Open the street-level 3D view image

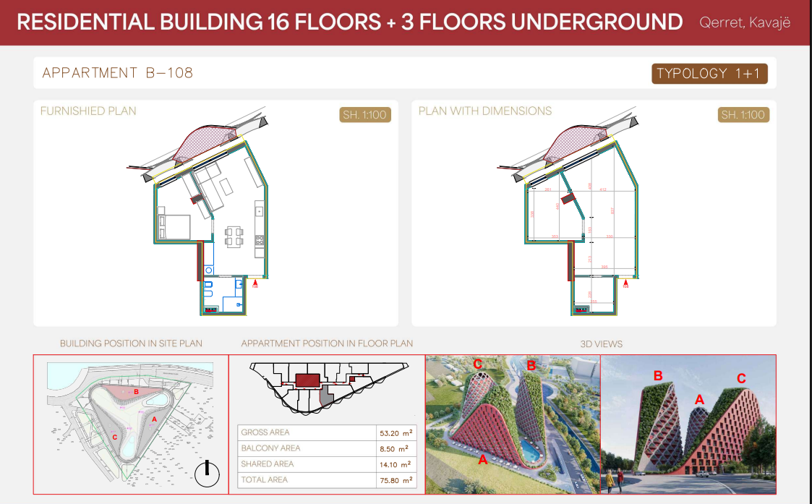point(688,424)
